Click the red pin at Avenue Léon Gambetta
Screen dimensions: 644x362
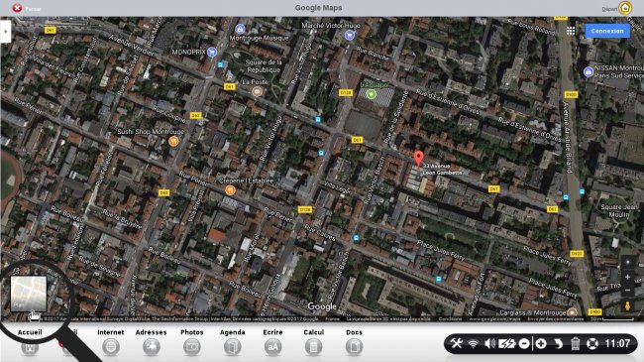[x=418, y=159]
